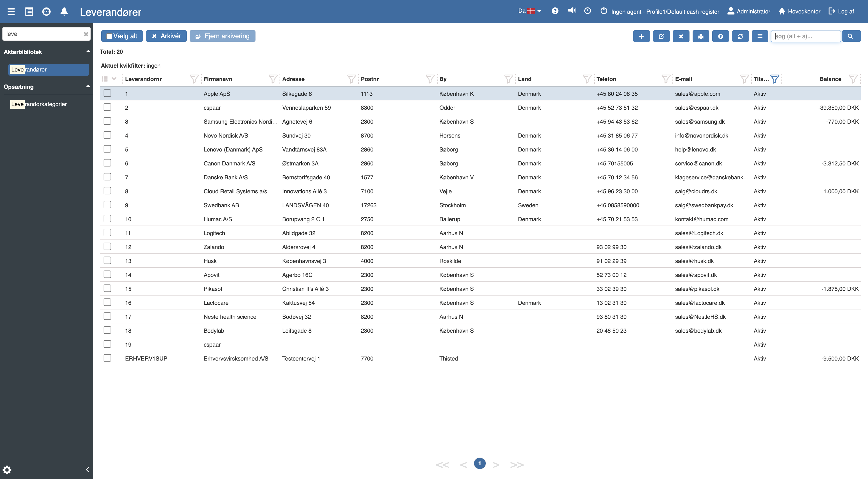Open filter on the Firmanavn column
Image resolution: width=868 pixels, height=479 pixels.
pyautogui.click(x=273, y=79)
